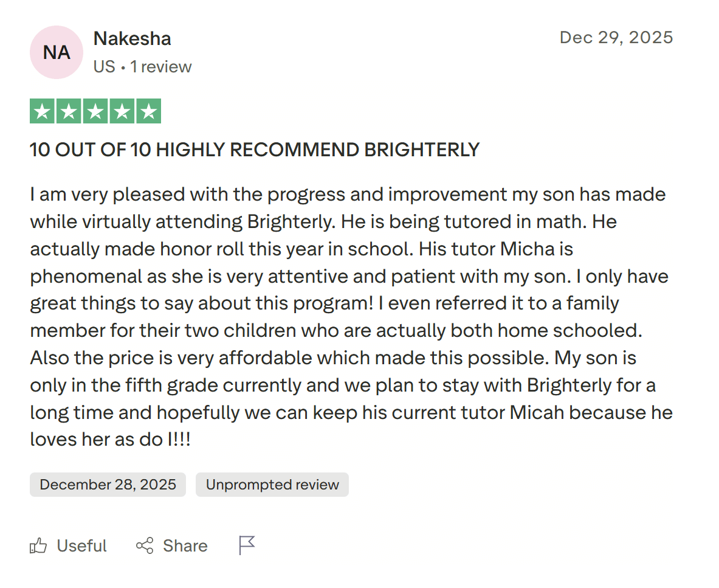Click the December 28, 2025 experience date tag
The image size is (719, 588).
point(108,485)
